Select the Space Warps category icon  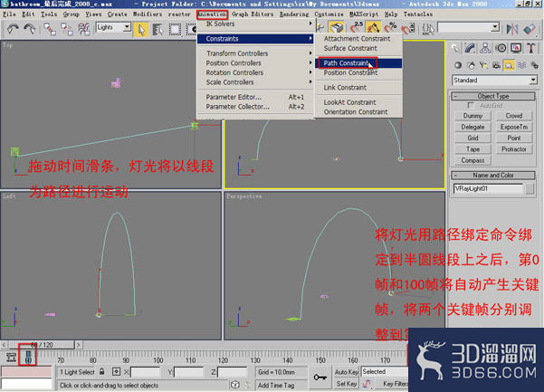click(x=521, y=65)
